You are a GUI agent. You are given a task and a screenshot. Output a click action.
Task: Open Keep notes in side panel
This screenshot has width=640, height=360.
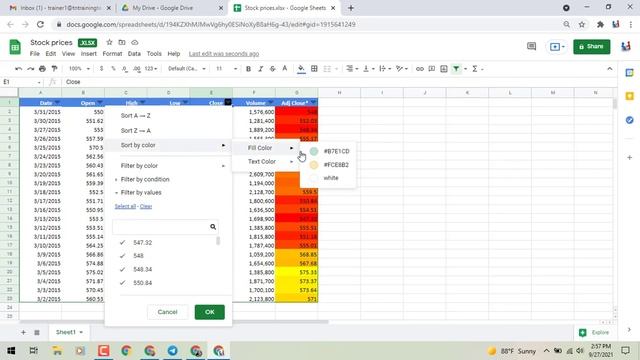pyautogui.click(x=629, y=96)
